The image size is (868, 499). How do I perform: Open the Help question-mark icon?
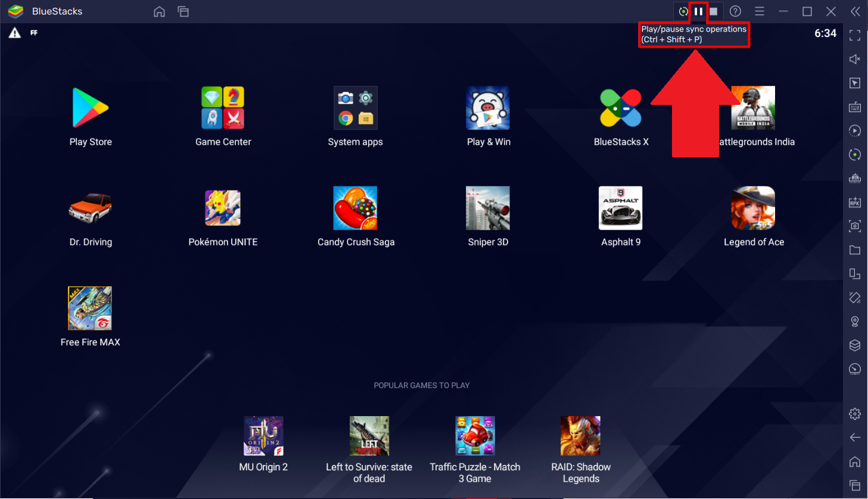(736, 11)
